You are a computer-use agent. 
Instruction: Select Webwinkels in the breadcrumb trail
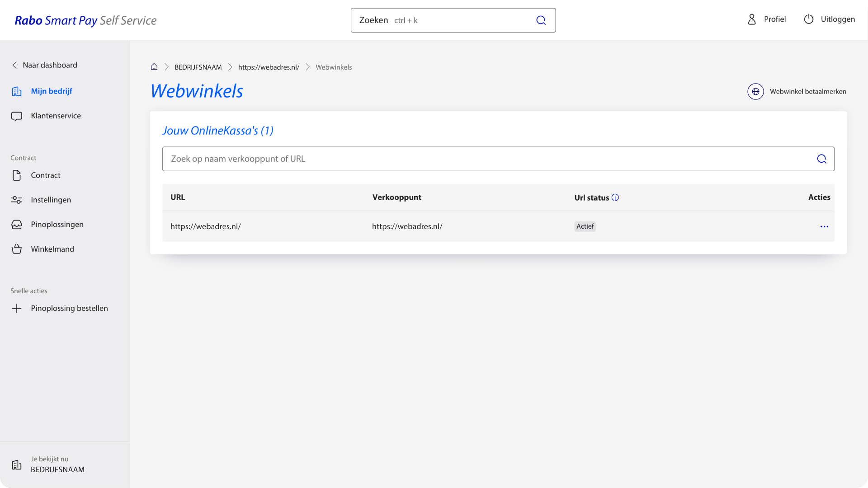[334, 67]
